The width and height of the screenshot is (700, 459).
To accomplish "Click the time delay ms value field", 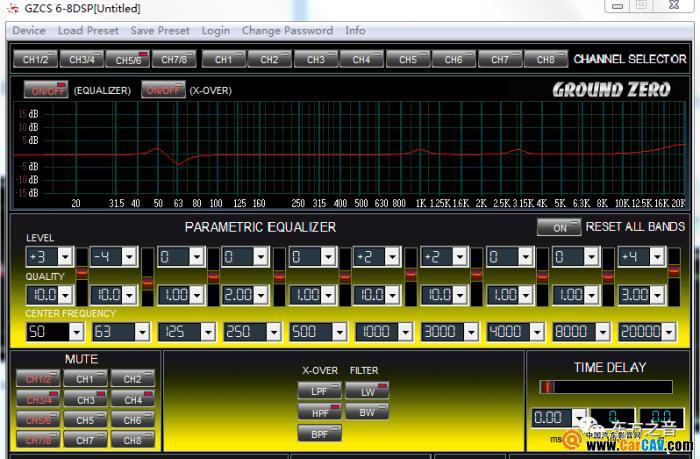I will (553, 417).
